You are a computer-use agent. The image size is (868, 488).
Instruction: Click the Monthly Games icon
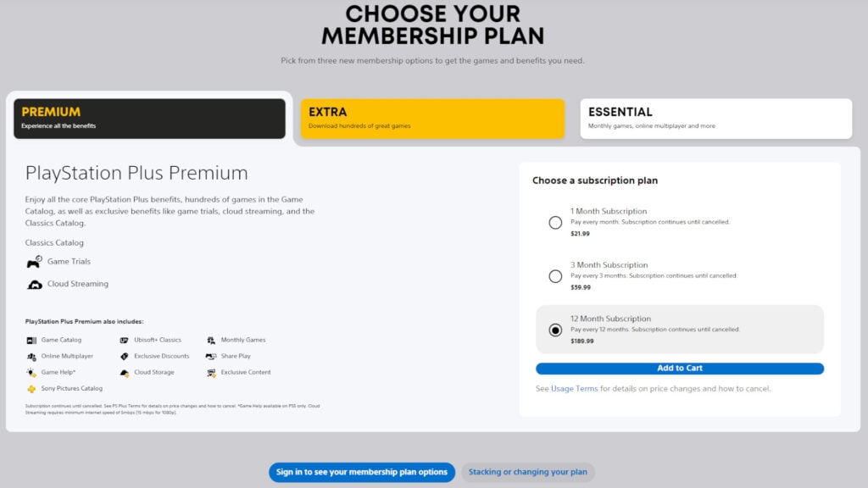[x=211, y=340]
